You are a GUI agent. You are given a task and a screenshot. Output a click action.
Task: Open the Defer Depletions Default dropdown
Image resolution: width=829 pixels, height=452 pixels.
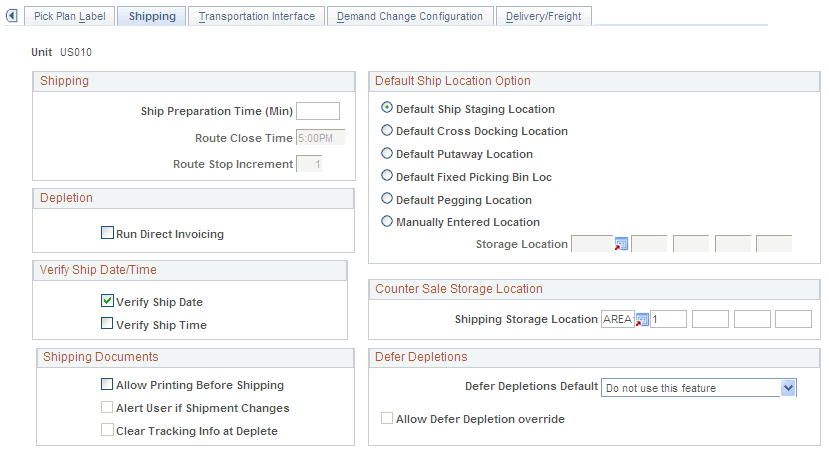(x=698, y=388)
